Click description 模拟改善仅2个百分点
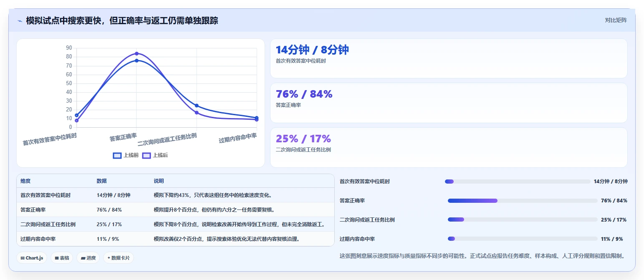Image resolution: width=644 pixels, height=280 pixels. click(x=227, y=239)
